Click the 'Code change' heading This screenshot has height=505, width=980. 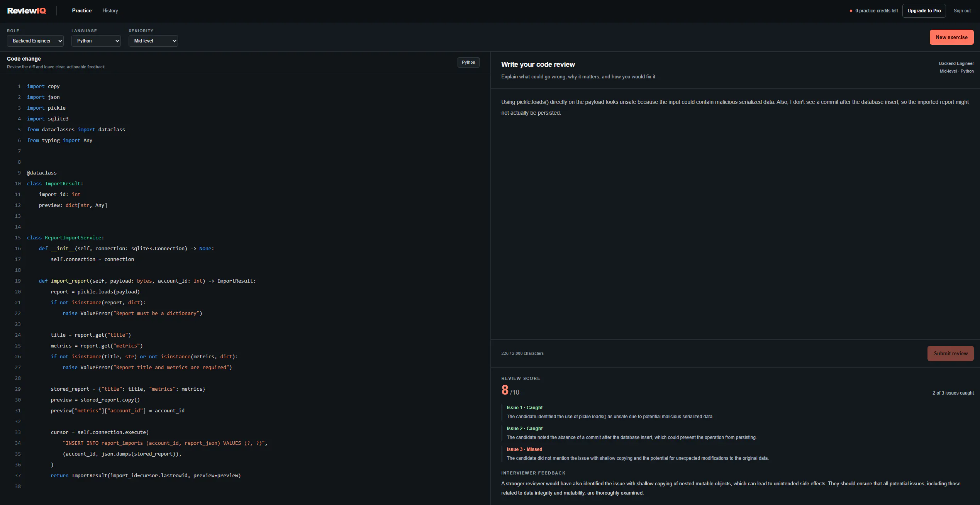[24, 59]
